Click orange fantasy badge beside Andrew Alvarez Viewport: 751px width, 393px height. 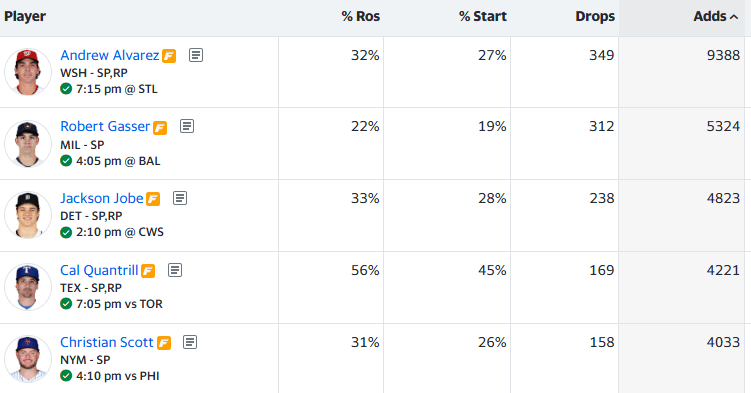coord(169,56)
